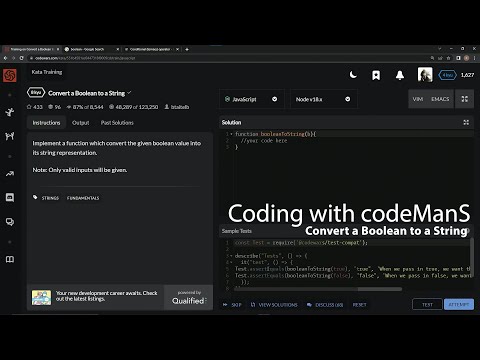Switch to the Past Solutions tab
The height and width of the screenshot is (360, 480).
[x=117, y=123]
